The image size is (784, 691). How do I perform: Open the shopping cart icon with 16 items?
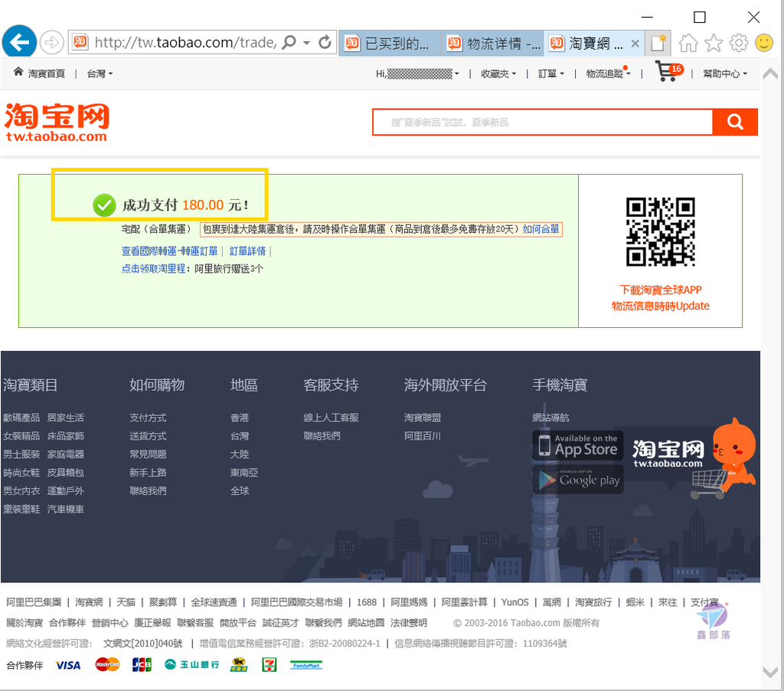668,71
